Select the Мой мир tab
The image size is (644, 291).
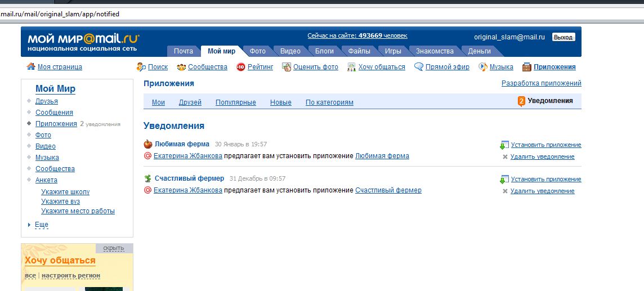click(x=222, y=51)
